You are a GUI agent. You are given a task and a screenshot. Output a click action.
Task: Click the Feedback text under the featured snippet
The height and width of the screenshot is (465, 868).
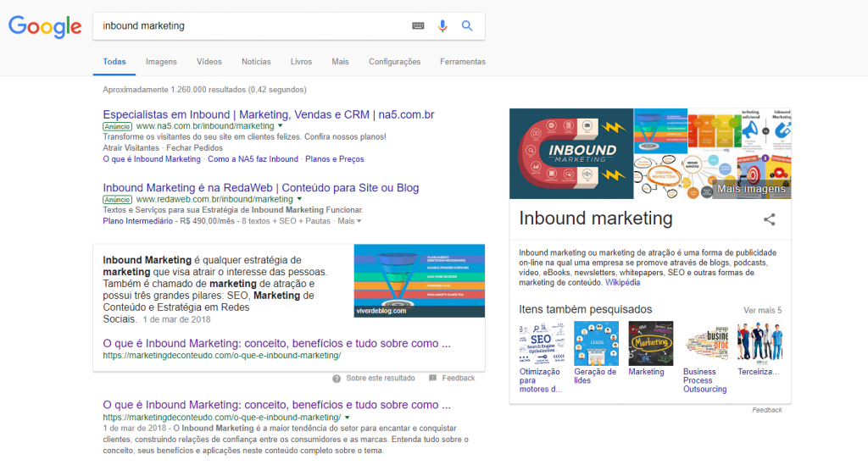coord(459,379)
